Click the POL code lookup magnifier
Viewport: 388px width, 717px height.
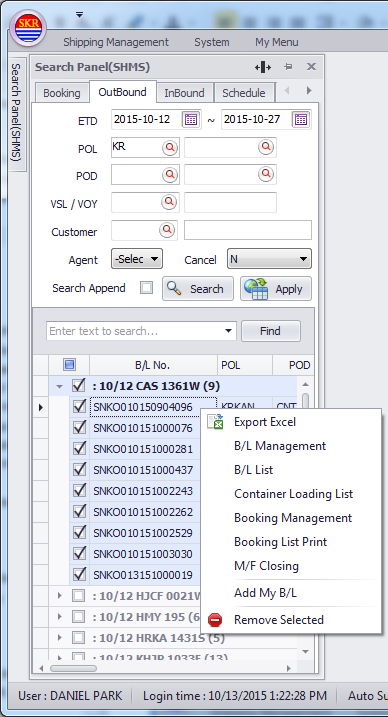click(170, 148)
